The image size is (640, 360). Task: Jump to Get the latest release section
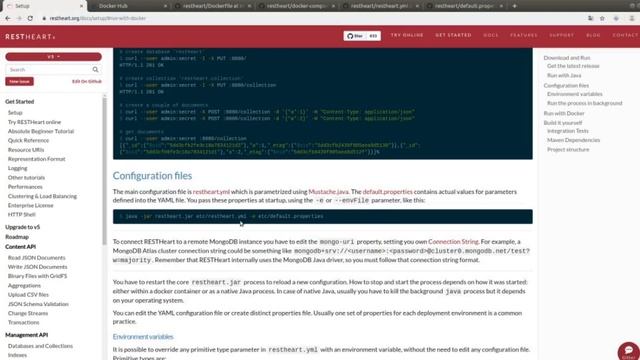tap(573, 66)
